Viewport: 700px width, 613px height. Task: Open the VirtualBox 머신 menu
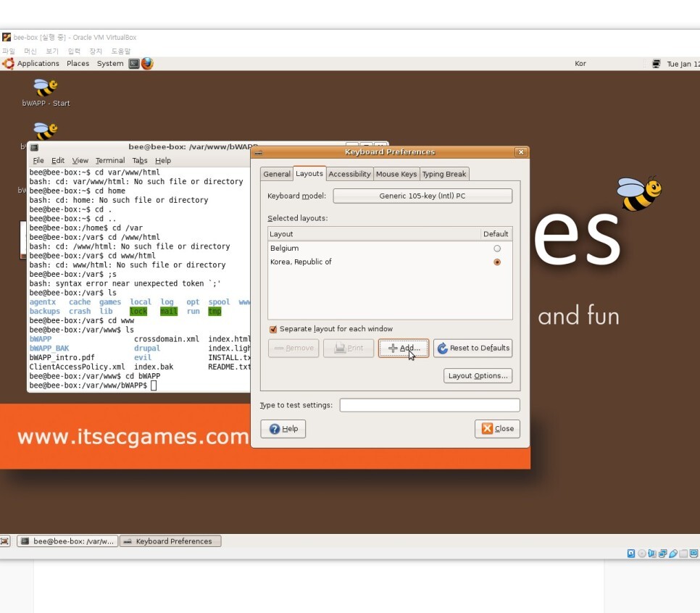tap(30, 51)
